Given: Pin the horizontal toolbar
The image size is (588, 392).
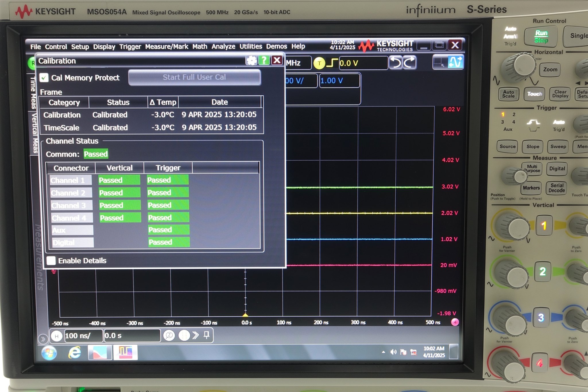Looking at the screenshot, I should pyautogui.click(x=206, y=335).
